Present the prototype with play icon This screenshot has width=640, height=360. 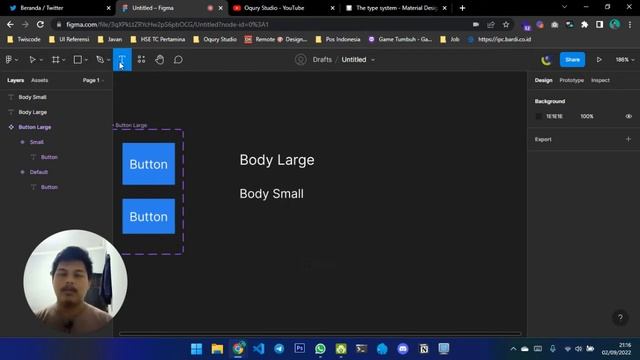point(599,60)
